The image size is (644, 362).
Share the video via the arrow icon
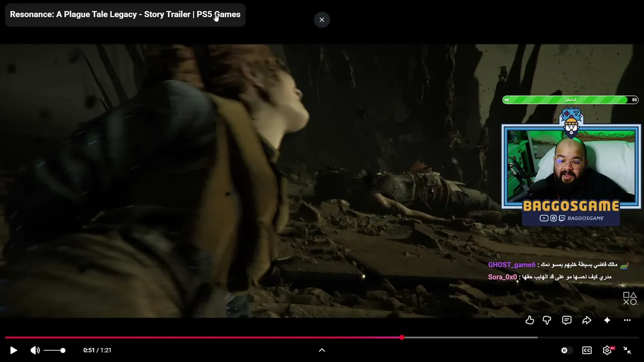[x=587, y=320]
